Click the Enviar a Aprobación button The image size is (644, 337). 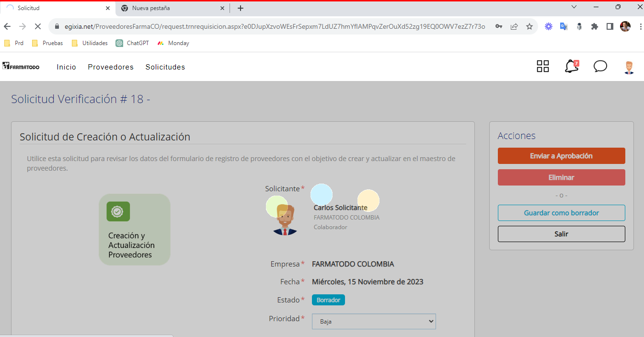click(561, 156)
